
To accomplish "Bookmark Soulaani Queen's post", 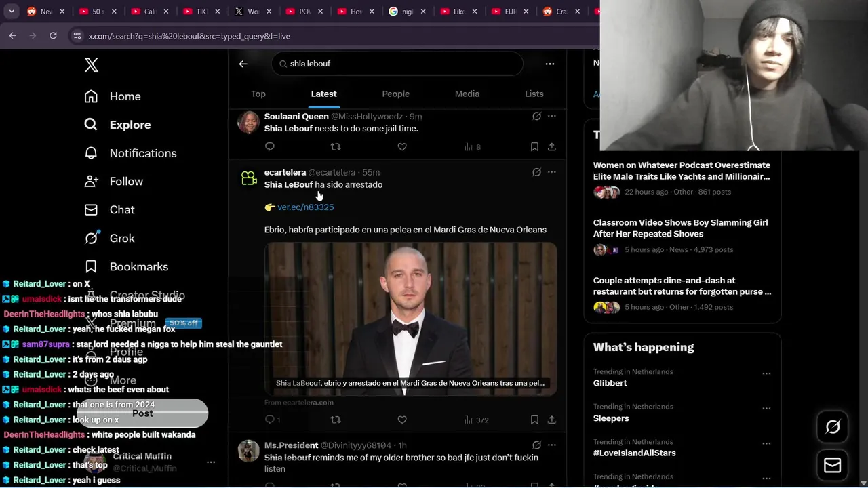I will point(534,146).
